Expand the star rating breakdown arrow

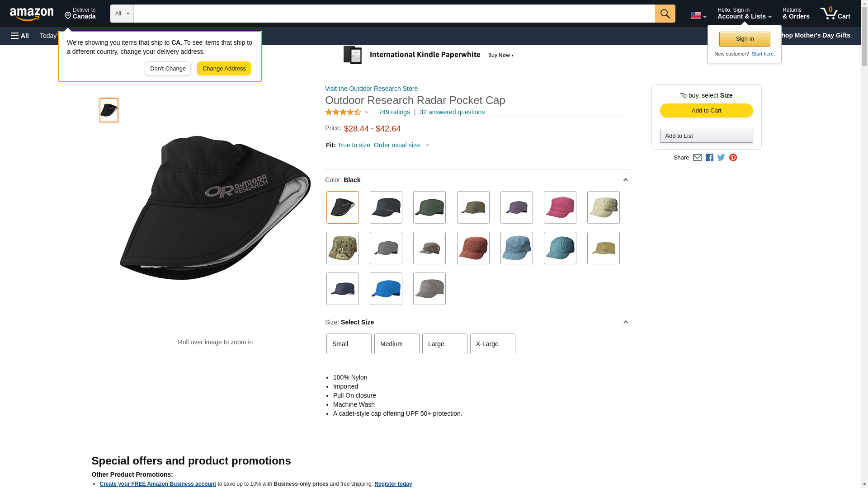[x=367, y=112]
